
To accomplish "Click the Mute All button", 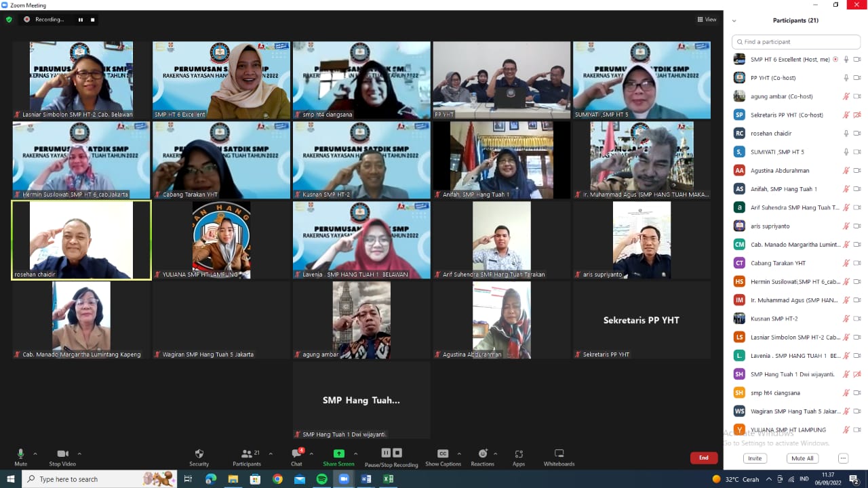I will coord(802,458).
